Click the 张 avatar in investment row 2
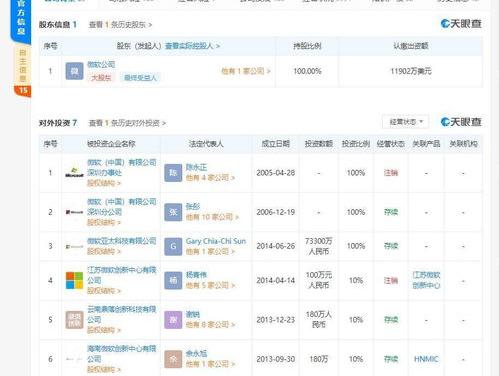Image resolution: width=499 pixels, height=376 pixels. 173,212
